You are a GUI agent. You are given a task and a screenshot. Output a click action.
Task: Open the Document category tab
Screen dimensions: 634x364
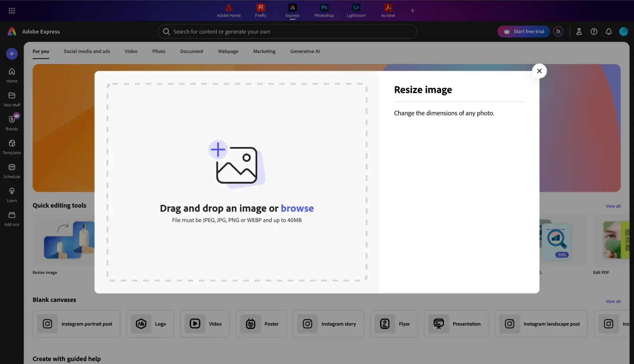coord(192,51)
